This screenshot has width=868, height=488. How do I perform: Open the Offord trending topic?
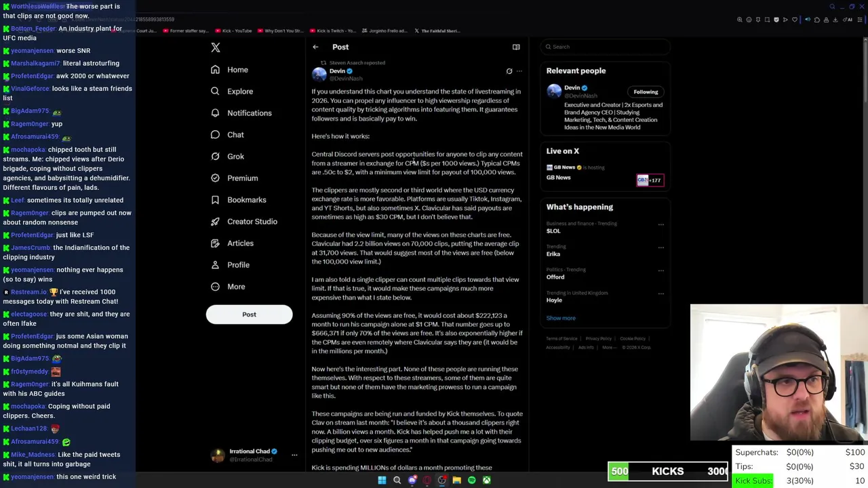pyautogui.click(x=555, y=277)
